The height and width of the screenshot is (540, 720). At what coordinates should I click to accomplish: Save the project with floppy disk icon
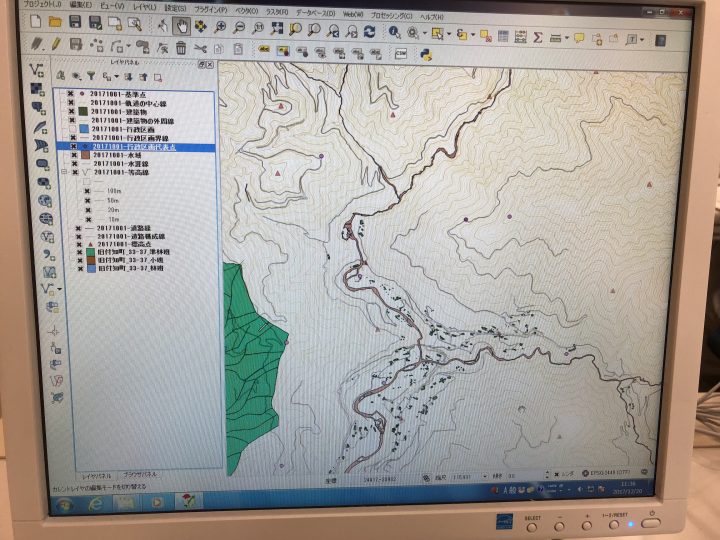coord(75,22)
